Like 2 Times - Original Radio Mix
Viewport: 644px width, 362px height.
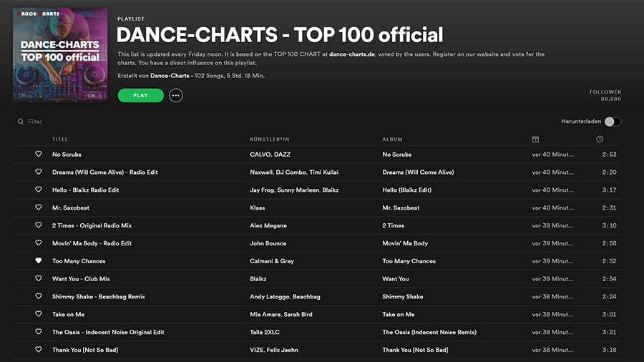(x=38, y=225)
